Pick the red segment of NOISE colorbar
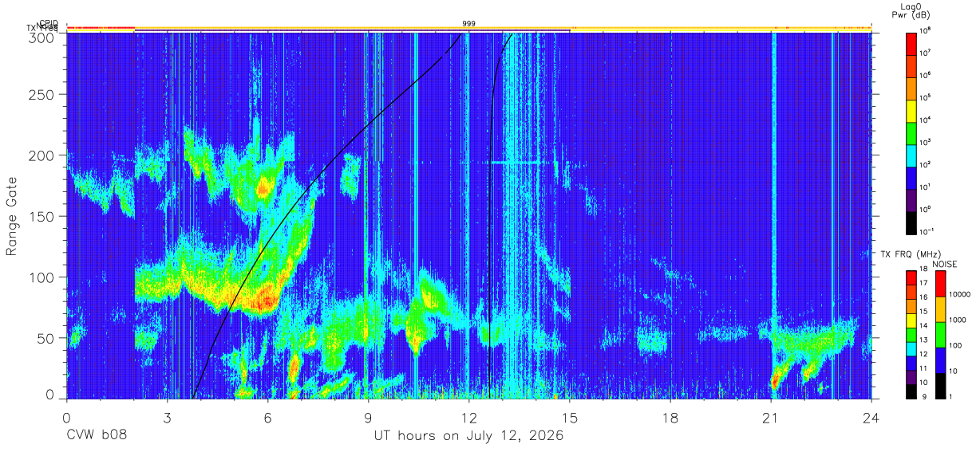Image resolution: width=980 pixels, height=452 pixels. [x=940, y=284]
